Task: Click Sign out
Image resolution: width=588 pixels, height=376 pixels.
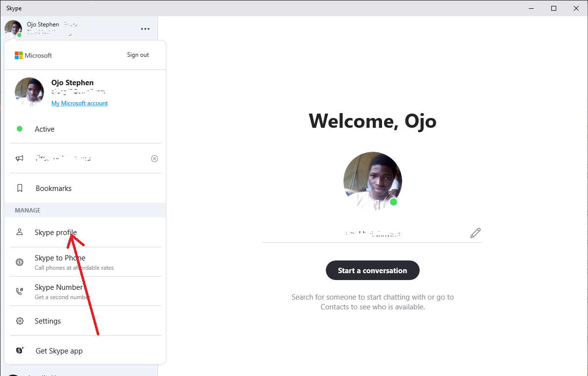Action: coord(138,55)
